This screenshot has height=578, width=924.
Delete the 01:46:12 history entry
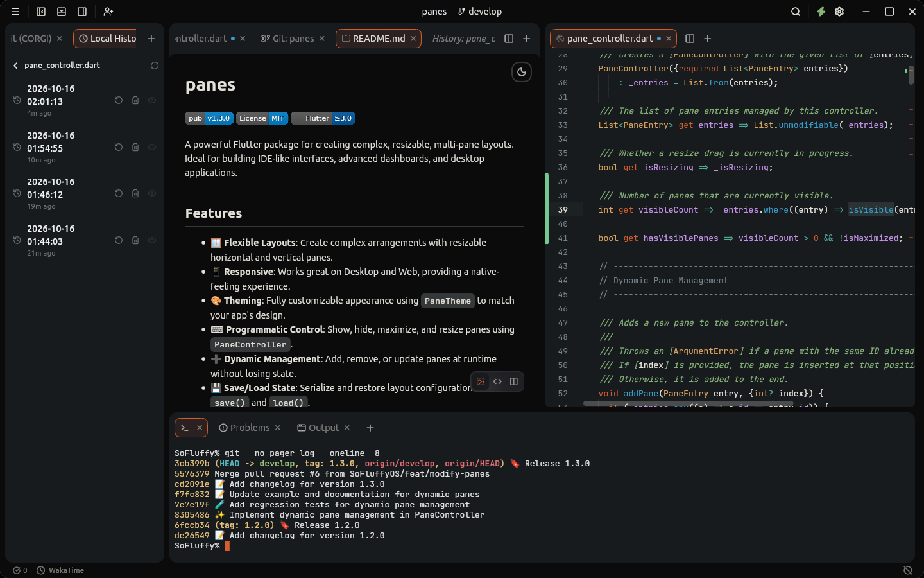click(x=135, y=193)
